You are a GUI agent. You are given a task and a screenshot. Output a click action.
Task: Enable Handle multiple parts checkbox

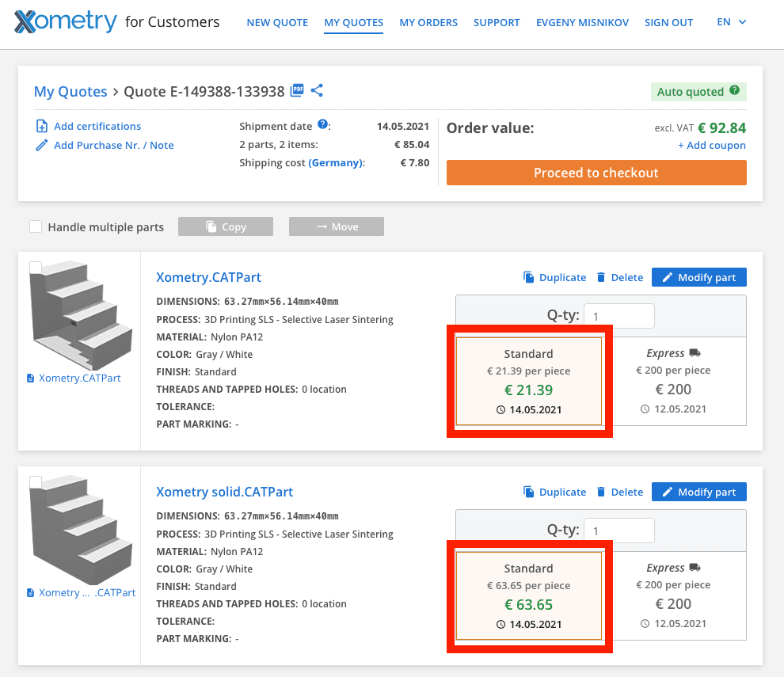[x=36, y=226]
